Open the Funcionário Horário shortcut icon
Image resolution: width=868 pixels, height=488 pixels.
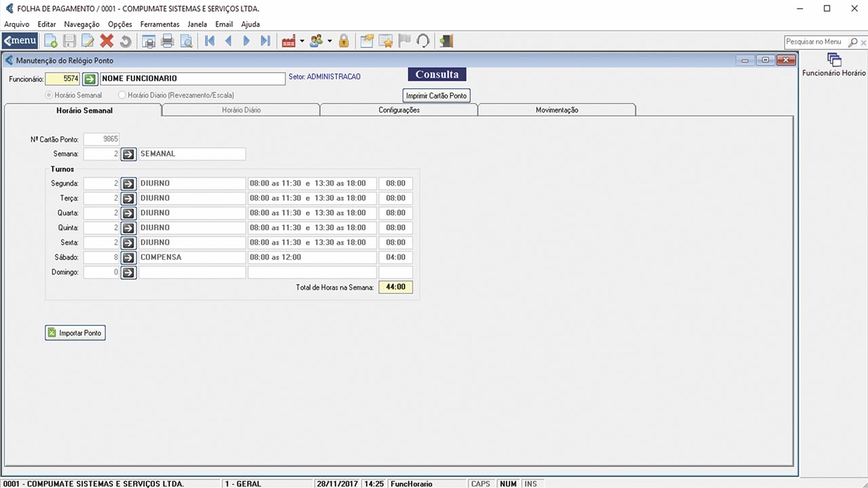pos(833,60)
